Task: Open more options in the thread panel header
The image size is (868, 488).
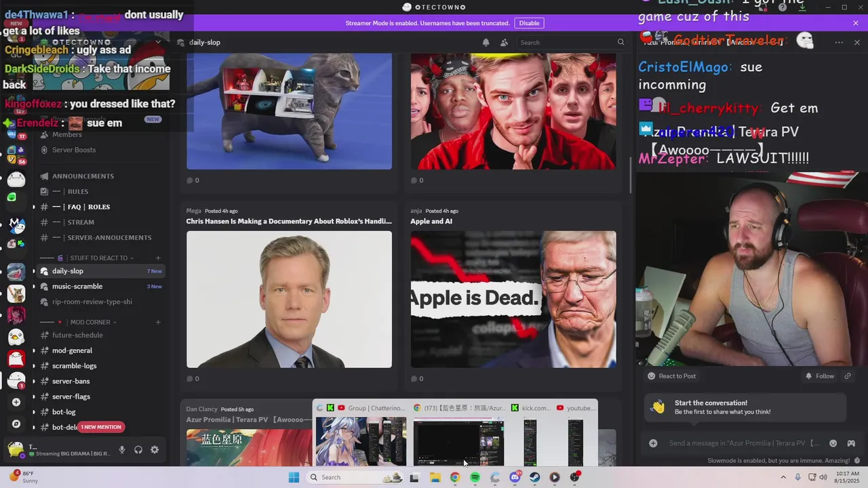Action: [x=839, y=42]
